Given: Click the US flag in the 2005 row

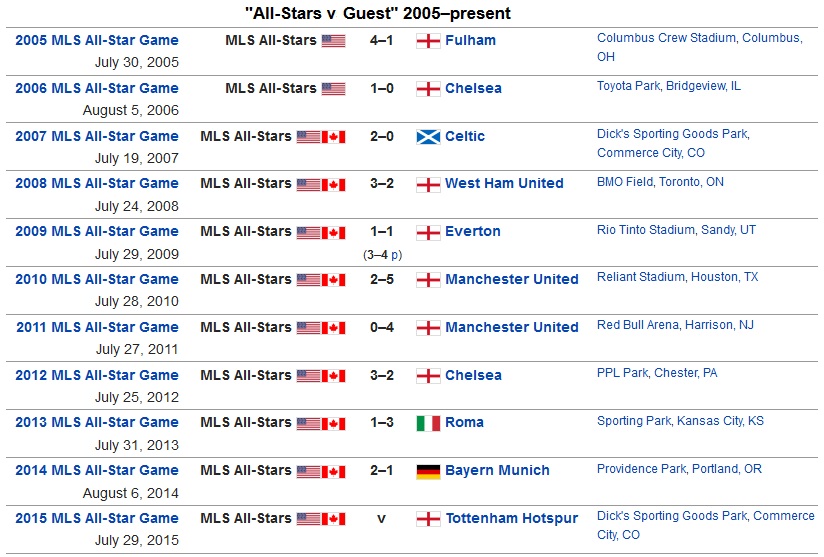Looking at the screenshot, I should 333,41.
